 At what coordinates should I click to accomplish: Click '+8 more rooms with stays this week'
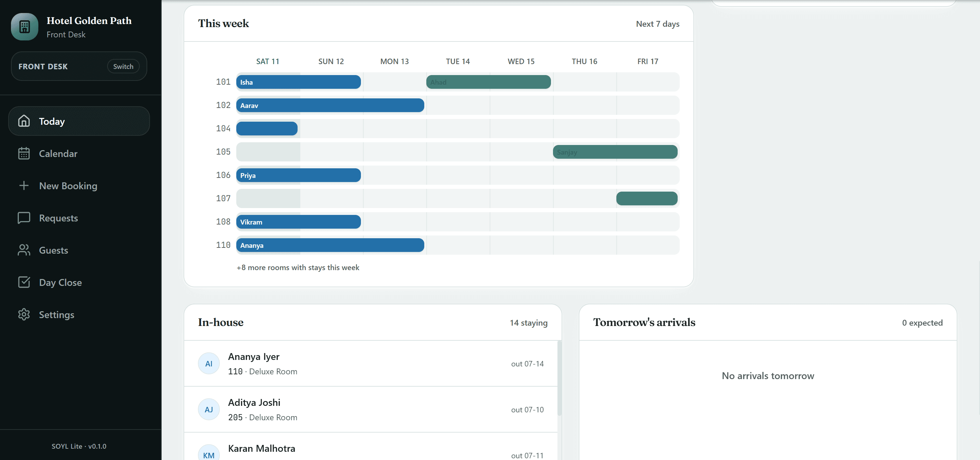(298, 267)
